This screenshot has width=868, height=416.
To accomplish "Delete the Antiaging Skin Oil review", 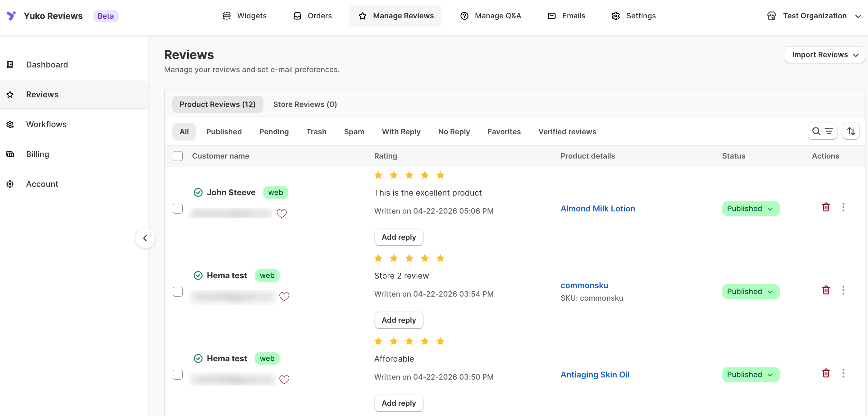I will click(825, 373).
